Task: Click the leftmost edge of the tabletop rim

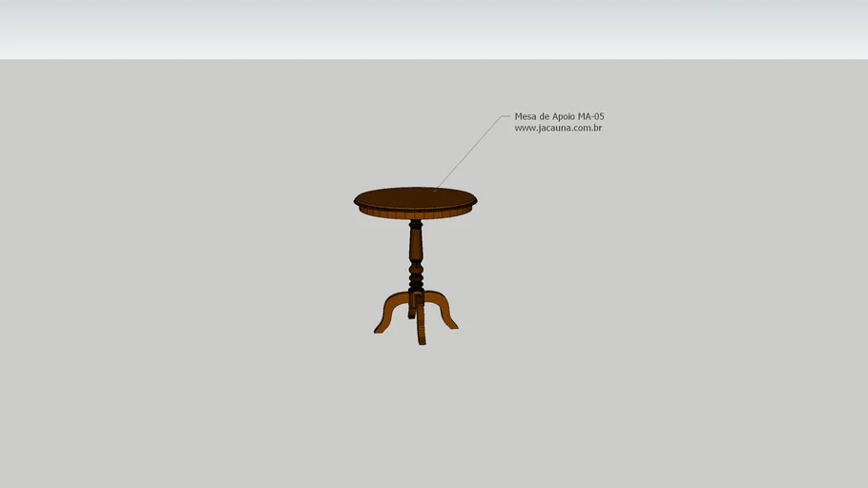Action: (x=357, y=201)
